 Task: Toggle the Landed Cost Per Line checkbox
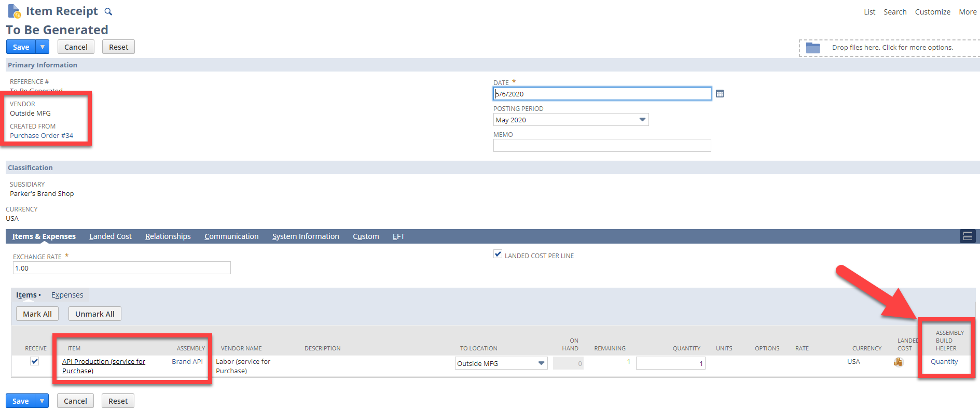pos(498,254)
